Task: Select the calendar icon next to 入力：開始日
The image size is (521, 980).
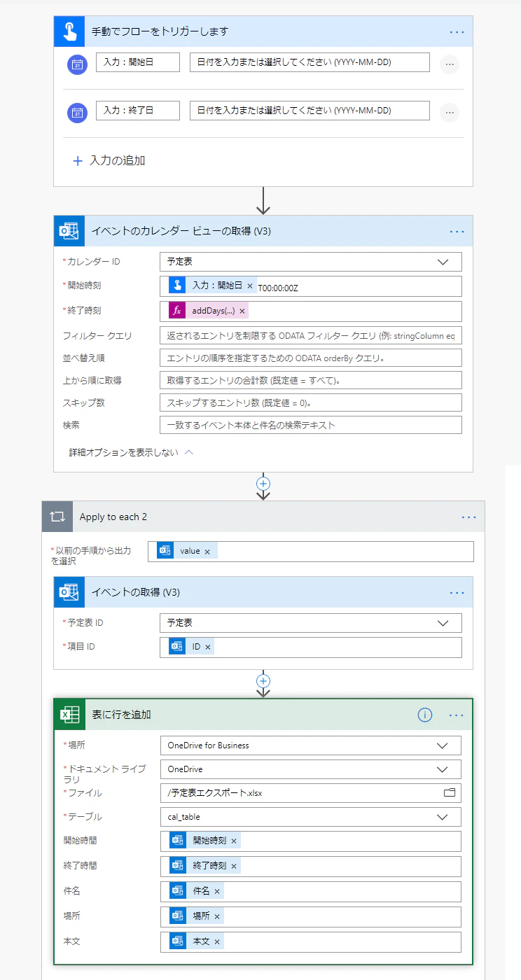Action: click(x=76, y=62)
